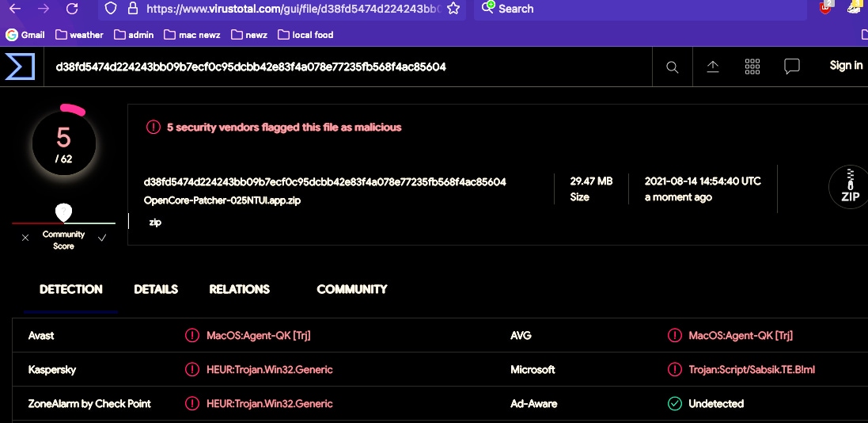Click the Sign in link
This screenshot has width=868, height=423.
846,66
